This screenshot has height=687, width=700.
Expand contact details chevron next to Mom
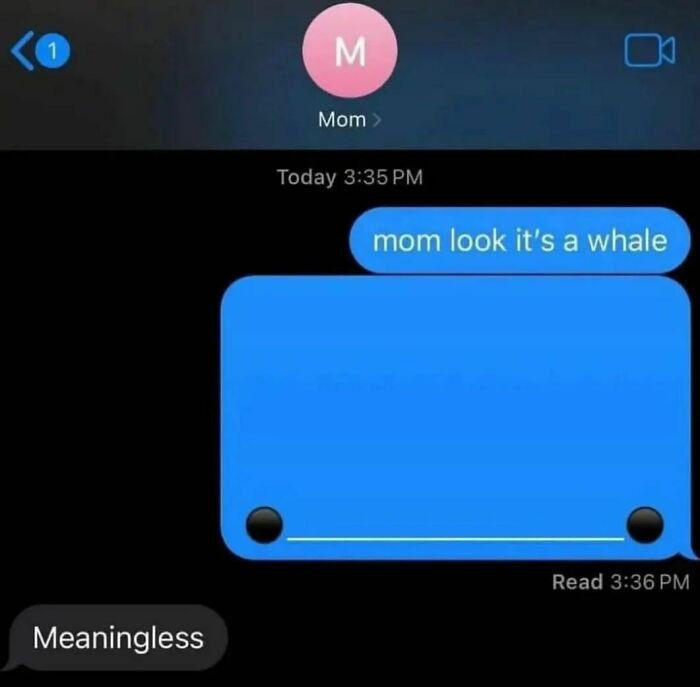[x=376, y=120]
